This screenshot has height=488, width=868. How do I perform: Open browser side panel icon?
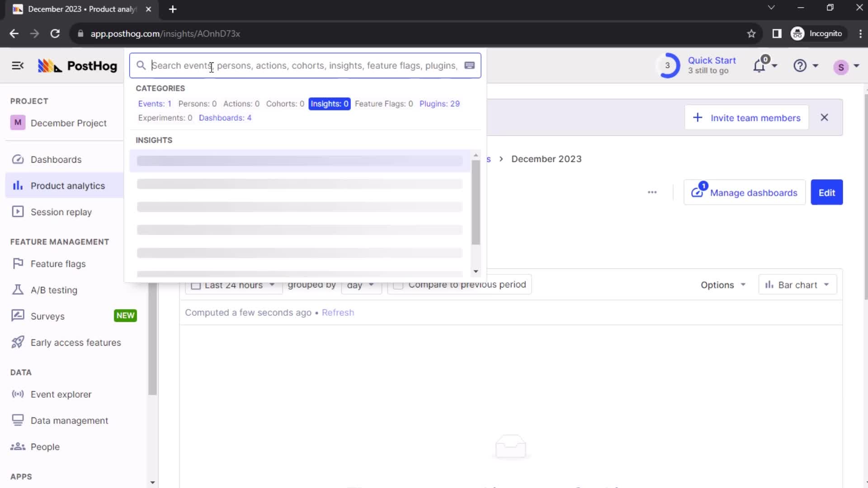point(777,34)
